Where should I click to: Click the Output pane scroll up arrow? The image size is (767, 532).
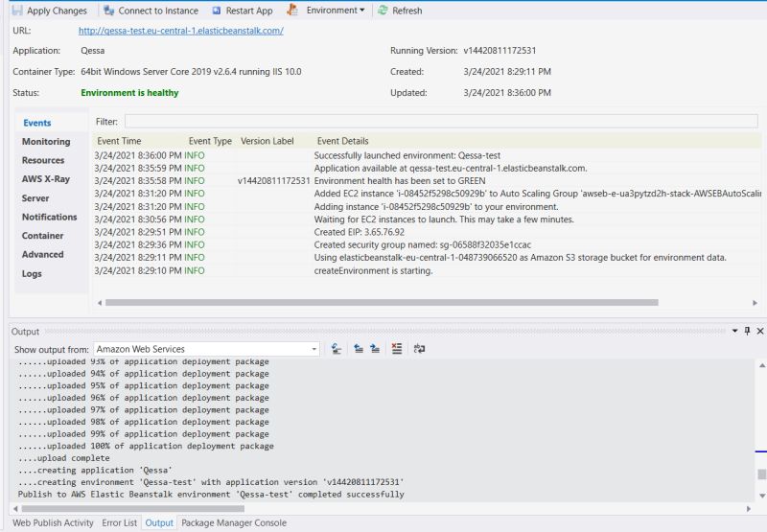[x=761, y=365]
